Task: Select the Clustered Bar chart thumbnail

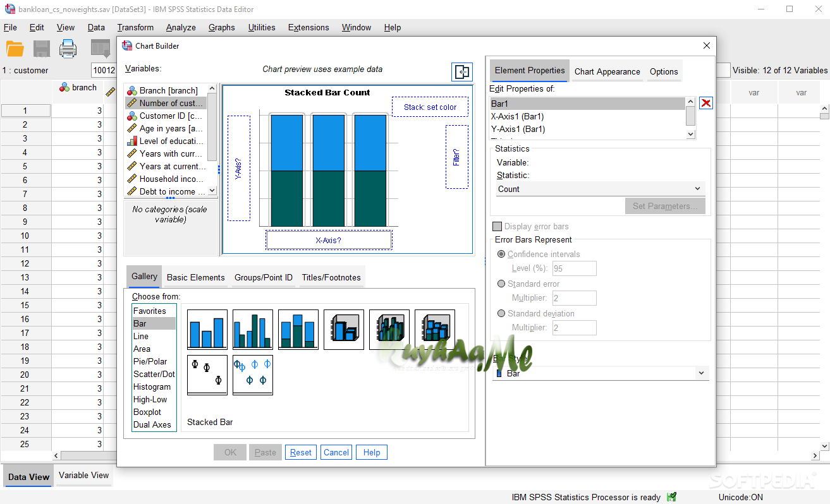Action: point(253,330)
